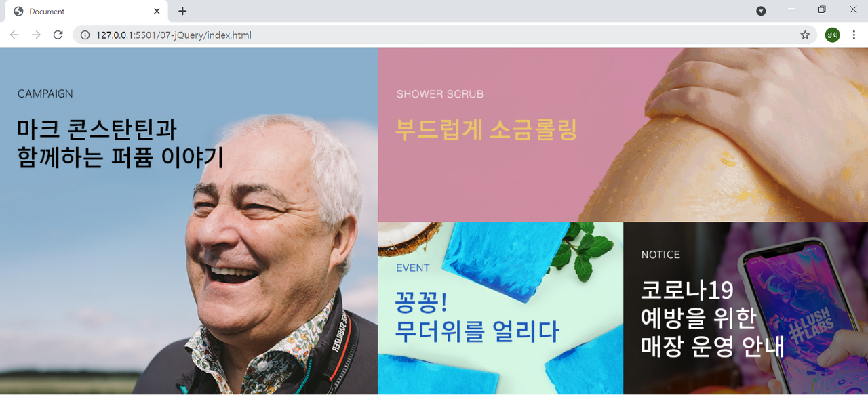The image size is (868, 418).
Task: Open the SHOWER SCRUB pink banner
Action: point(623,134)
